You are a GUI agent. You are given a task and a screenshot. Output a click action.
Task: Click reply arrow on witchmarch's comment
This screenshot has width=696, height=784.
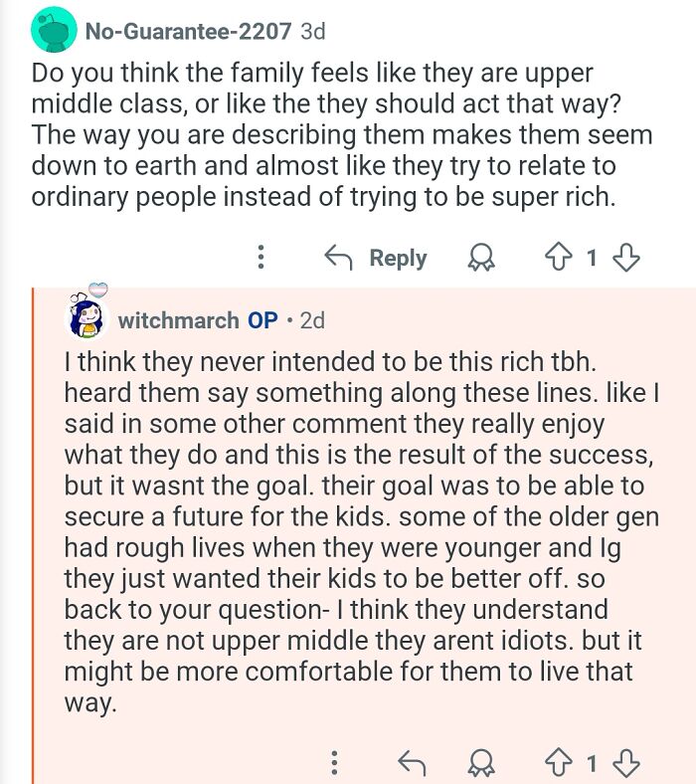[x=409, y=763]
